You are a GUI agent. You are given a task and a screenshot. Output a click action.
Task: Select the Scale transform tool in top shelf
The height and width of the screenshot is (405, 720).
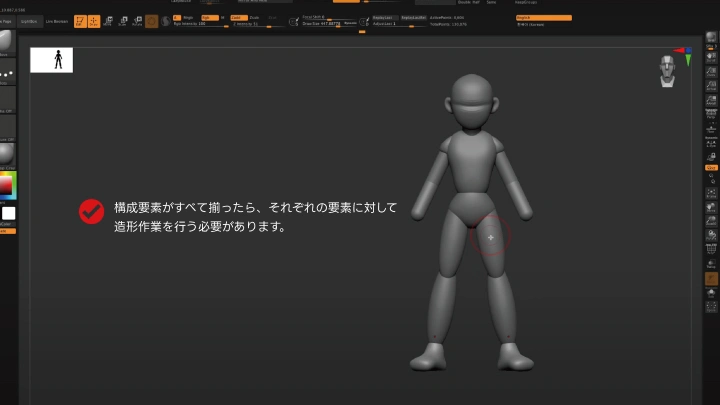[x=123, y=21]
